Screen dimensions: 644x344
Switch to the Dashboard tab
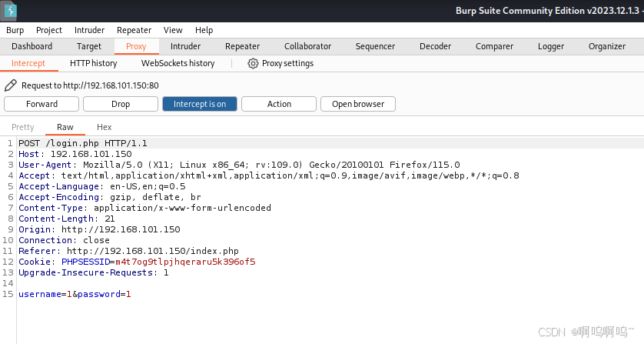[32, 46]
